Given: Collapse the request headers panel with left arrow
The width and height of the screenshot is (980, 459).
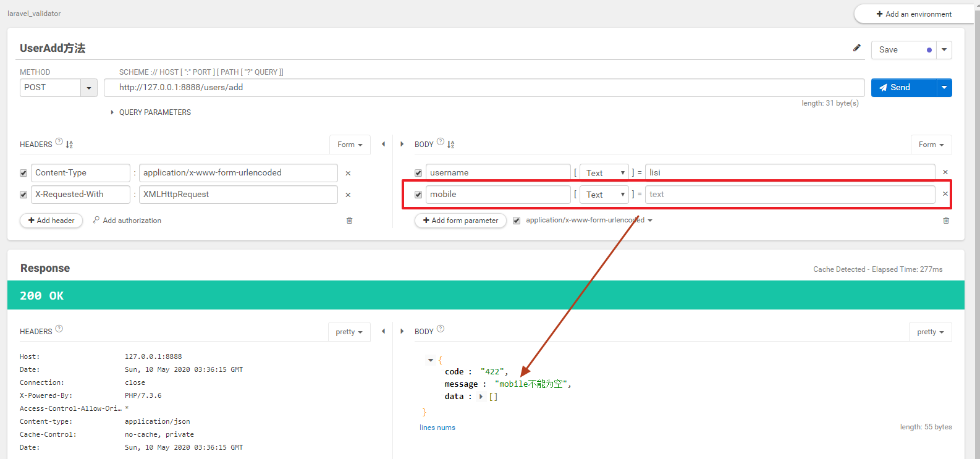Looking at the screenshot, I should pyautogui.click(x=383, y=144).
